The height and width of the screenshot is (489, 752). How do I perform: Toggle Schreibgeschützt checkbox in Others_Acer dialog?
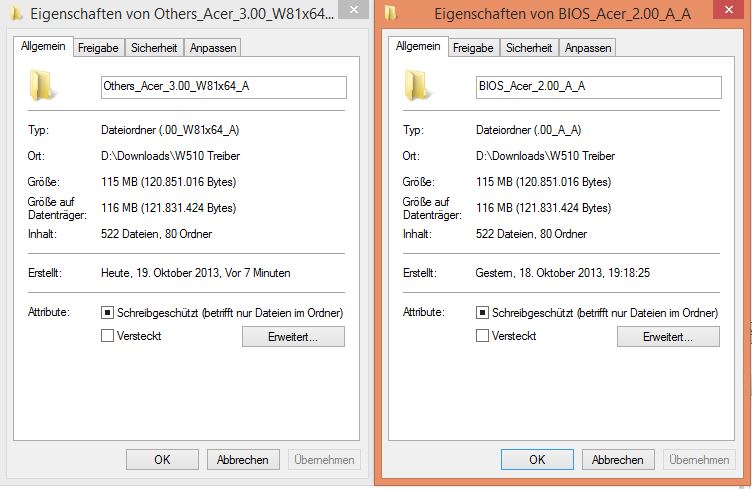[x=108, y=313]
